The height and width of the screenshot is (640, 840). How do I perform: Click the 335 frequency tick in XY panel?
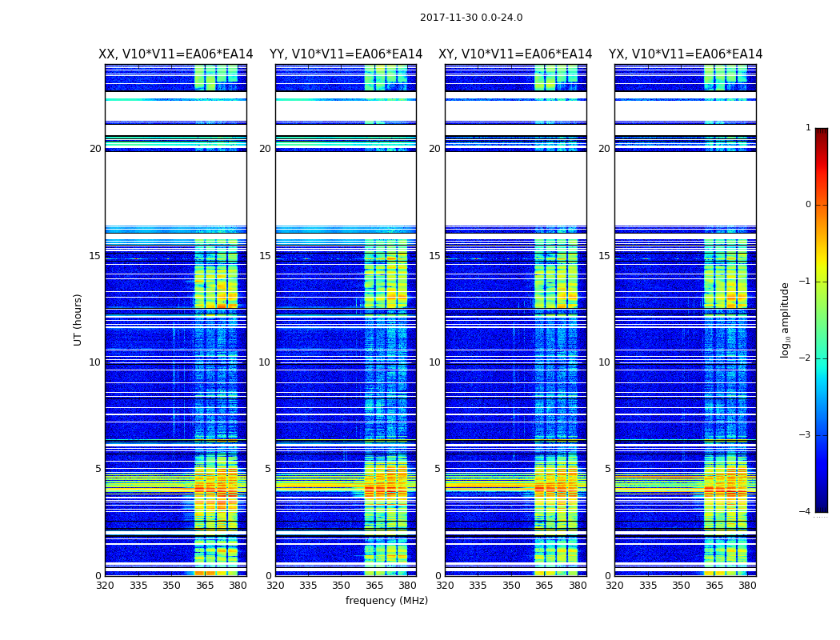[478, 586]
